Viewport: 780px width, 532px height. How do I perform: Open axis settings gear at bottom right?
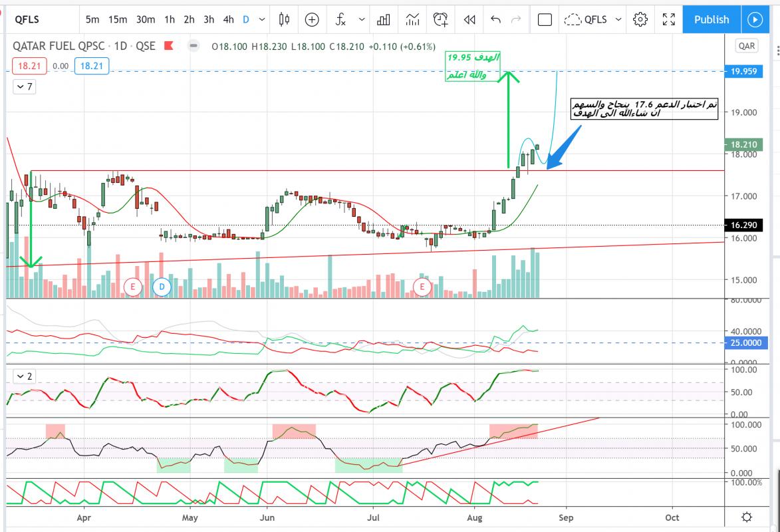click(x=747, y=517)
